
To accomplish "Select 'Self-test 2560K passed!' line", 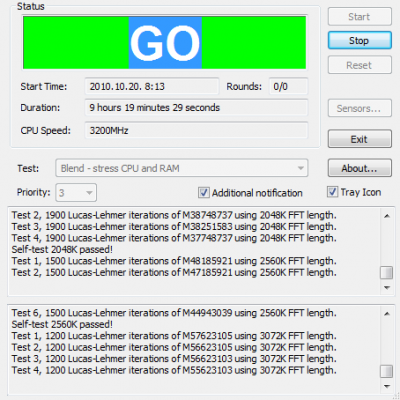I will [62, 324].
